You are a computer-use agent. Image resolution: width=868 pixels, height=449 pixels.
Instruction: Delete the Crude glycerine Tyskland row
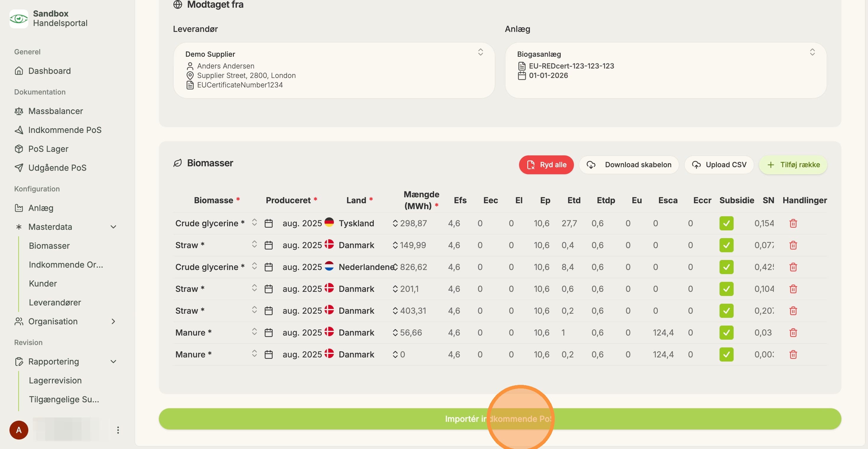click(x=793, y=223)
